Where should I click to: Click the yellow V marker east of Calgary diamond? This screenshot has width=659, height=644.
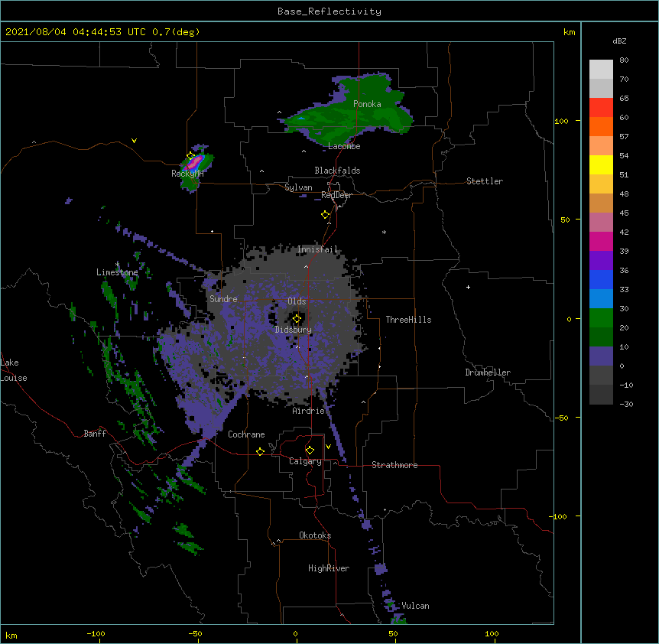click(x=328, y=447)
